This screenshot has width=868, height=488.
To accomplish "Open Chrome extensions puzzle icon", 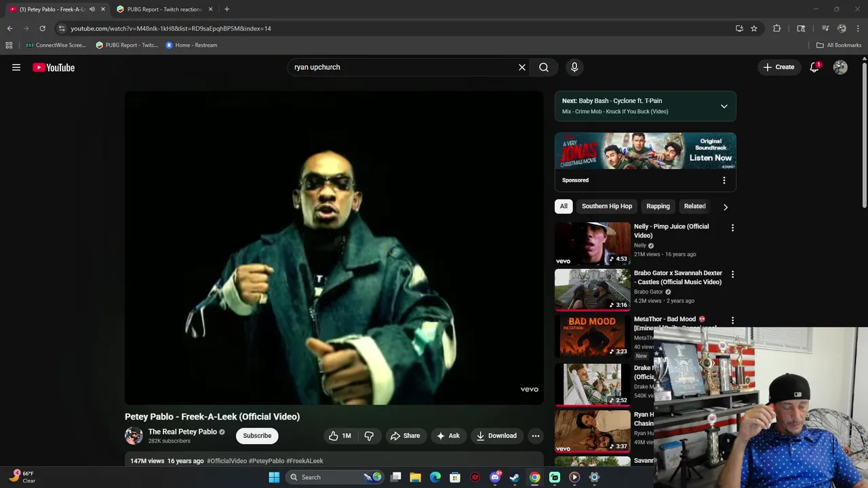I will (x=777, y=28).
